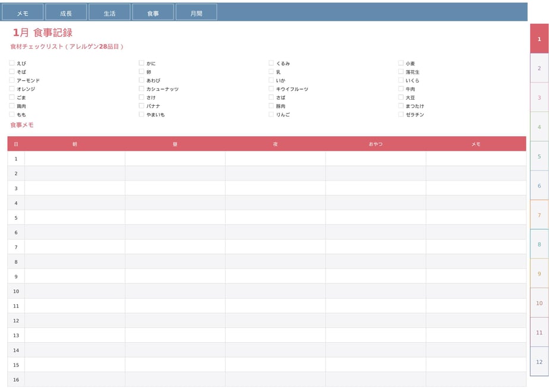
Task: Check the ごま checkbox
Action: (x=12, y=97)
